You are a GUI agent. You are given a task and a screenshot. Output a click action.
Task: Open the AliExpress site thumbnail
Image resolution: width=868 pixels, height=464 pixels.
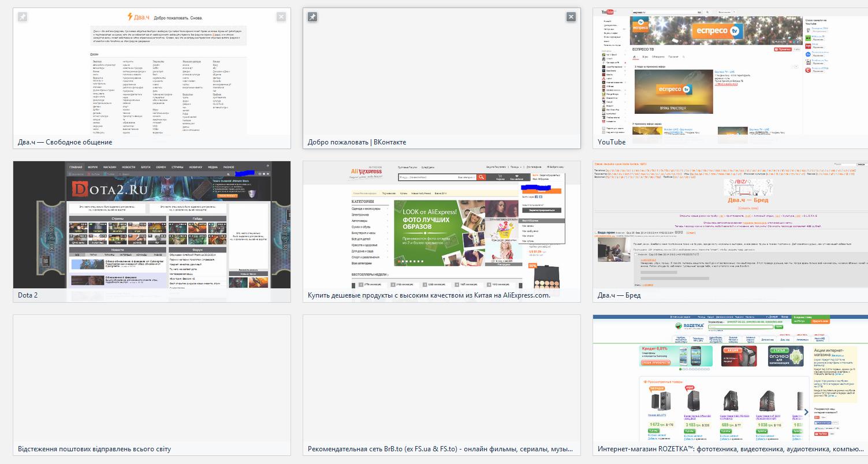[442, 224]
